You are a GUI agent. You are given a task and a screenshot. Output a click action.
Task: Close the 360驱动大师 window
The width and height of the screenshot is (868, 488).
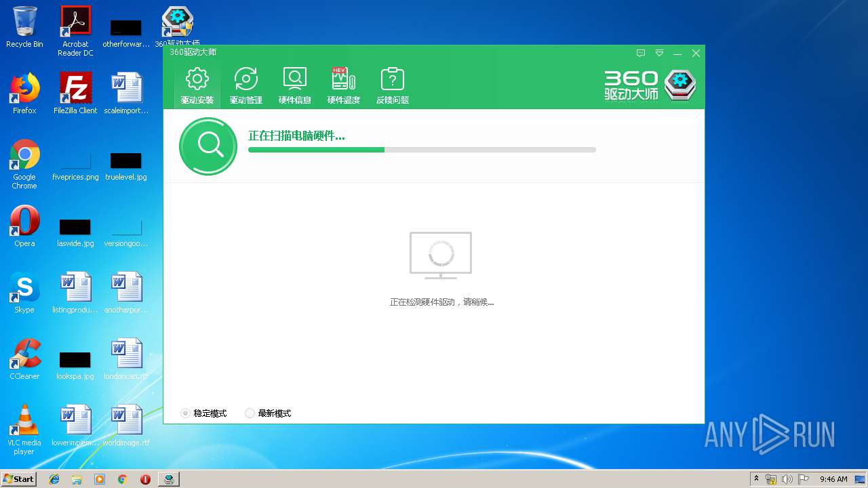click(x=696, y=53)
